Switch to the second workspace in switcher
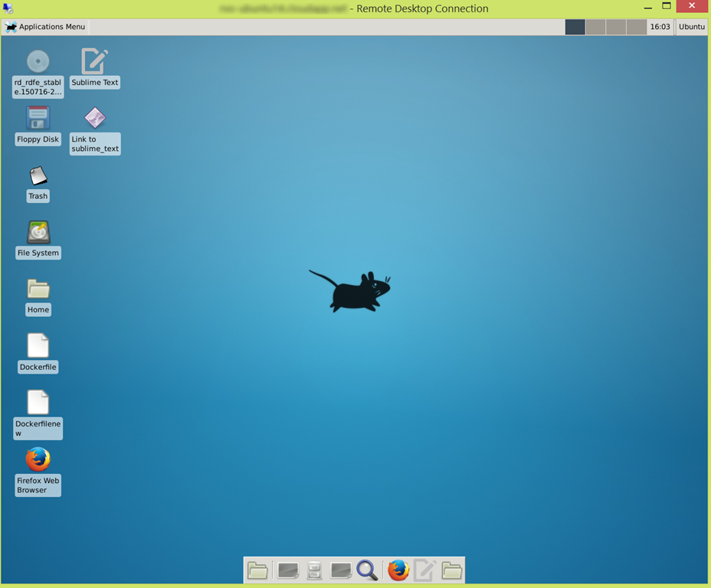The image size is (711, 588). [x=596, y=27]
